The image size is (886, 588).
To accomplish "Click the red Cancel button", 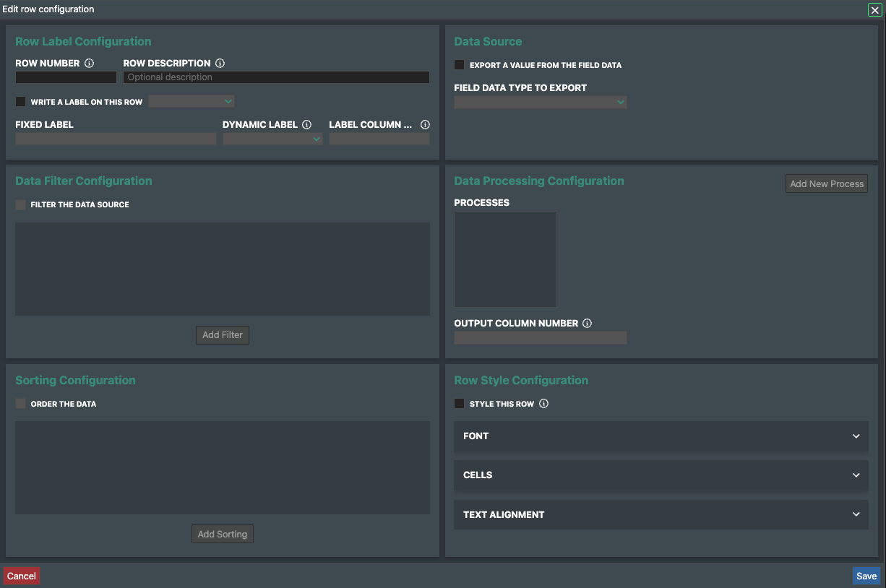I will (x=22, y=576).
